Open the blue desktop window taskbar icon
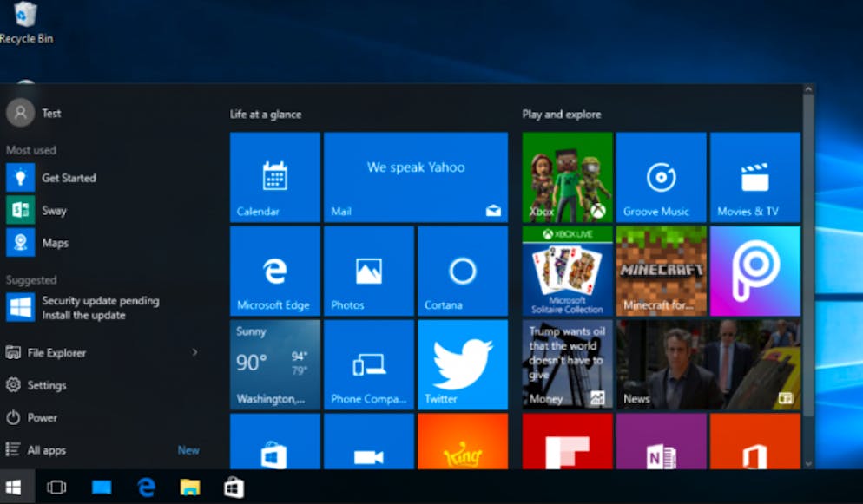Viewport: 863px width, 504px height. pyautogui.click(x=102, y=487)
